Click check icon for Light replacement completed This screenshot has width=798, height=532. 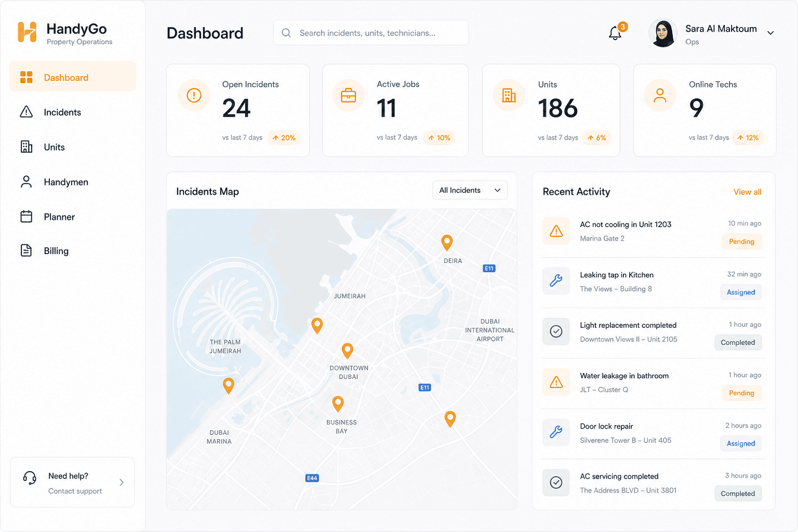tap(556, 331)
